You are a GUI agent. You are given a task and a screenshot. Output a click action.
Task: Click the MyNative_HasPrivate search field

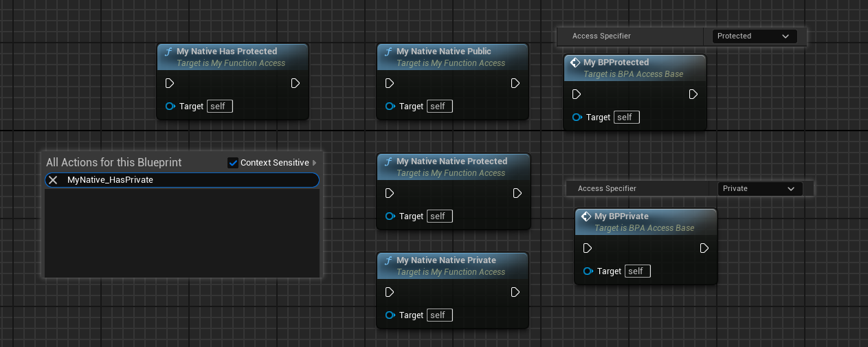coord(186,180)
